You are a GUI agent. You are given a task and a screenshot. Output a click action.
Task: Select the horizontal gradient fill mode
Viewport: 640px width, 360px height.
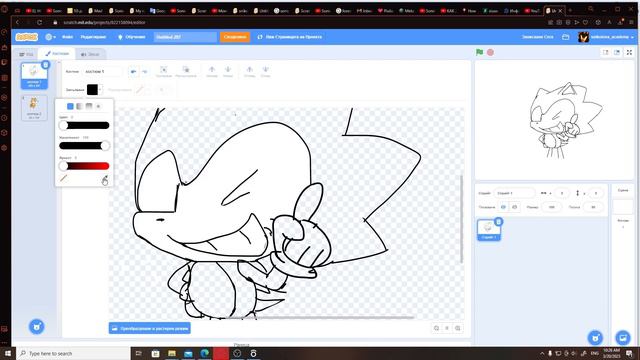[79, 106]
